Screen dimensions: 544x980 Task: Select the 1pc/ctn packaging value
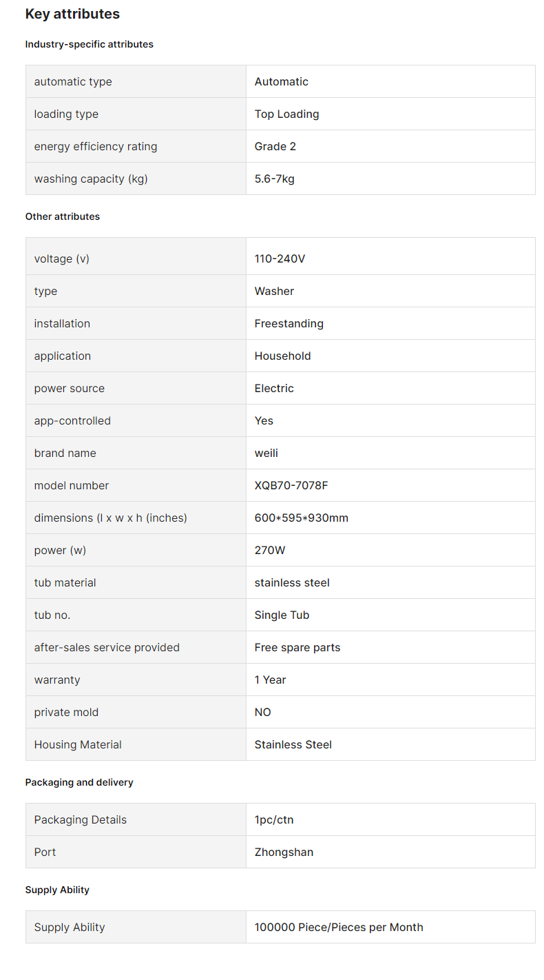click(x=274, y=819)
